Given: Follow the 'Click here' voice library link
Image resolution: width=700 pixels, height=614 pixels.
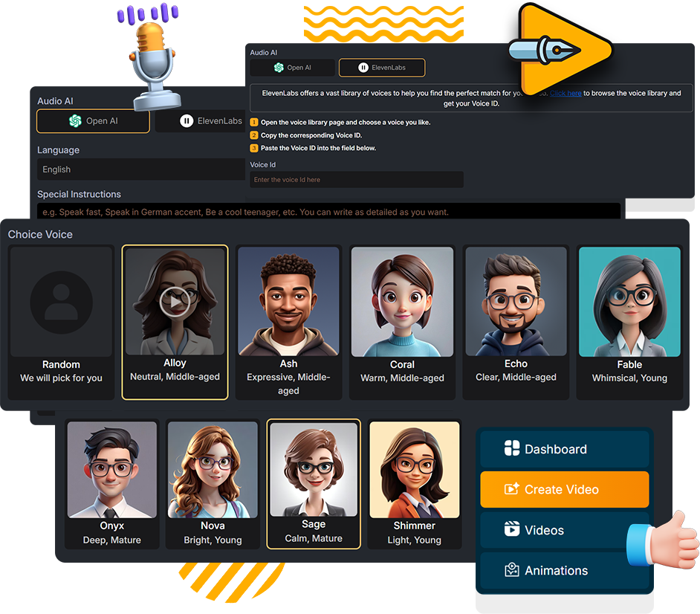Looking at the screenshot, I should point(565,94).
